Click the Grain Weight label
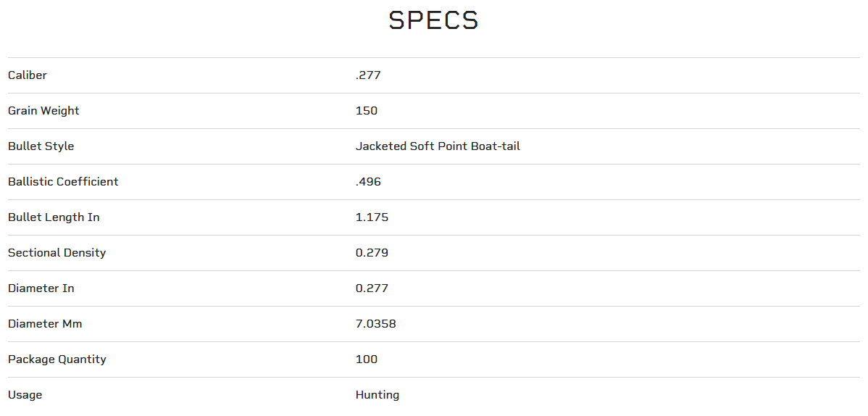Image resolution: width=868 pixels, height=416 pixels. 43,111
